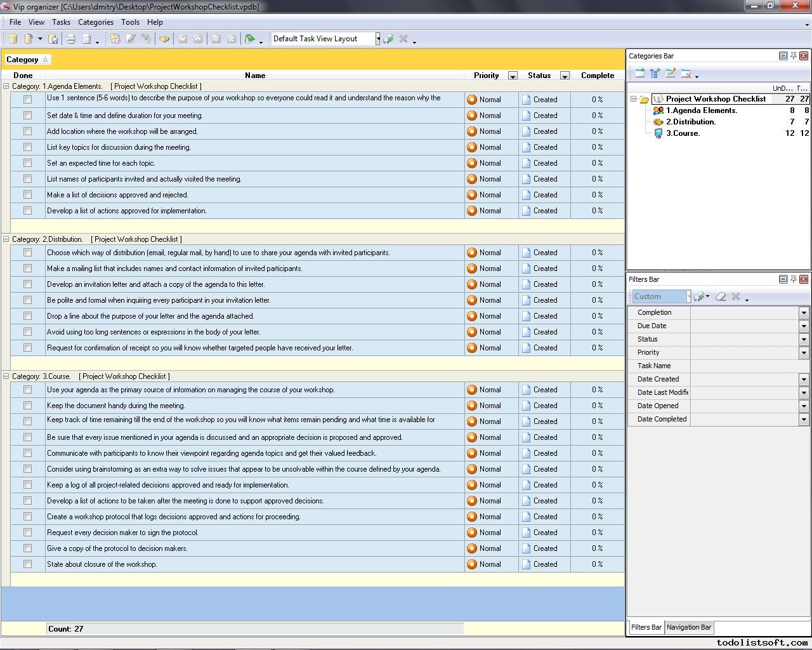Click the Add Subcategory tree icon
812x650 pixels.
[655, 74]
